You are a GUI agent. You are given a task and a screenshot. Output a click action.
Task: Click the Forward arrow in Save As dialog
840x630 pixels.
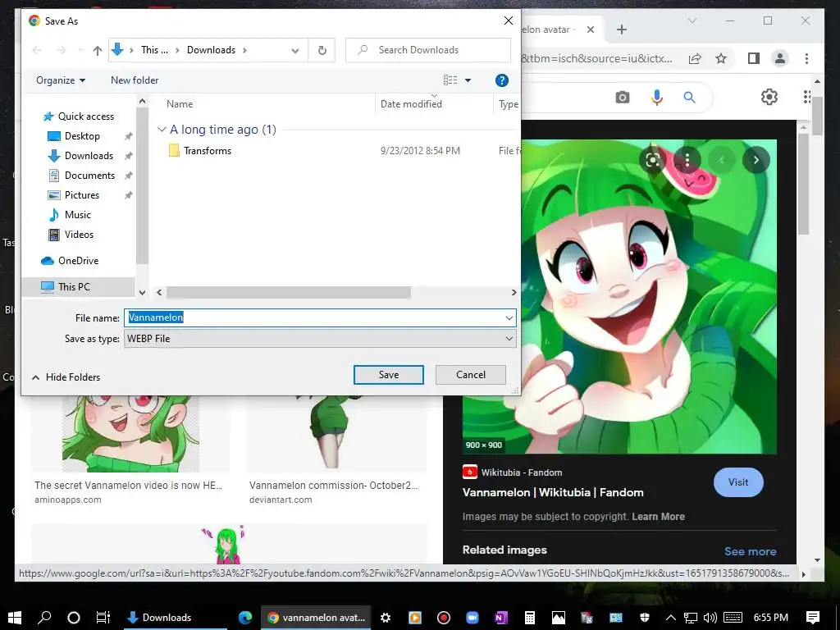[62, 50]
